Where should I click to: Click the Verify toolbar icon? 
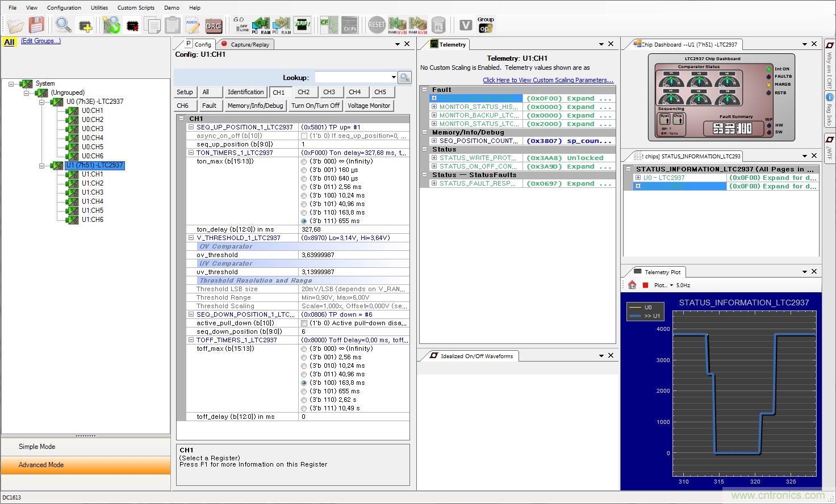(x=302, y=24)
